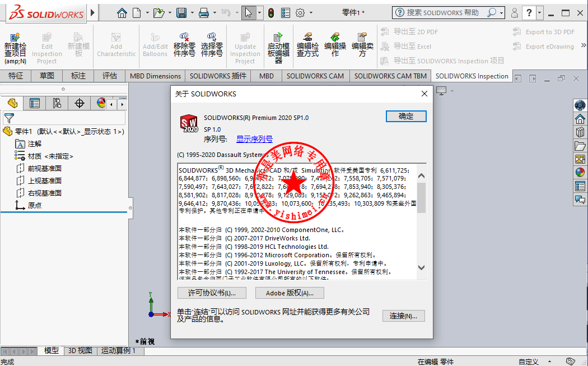The height and width of the screenshot is (366, 588).
Task: Launch the template editor 启动模板编辑器
Action: [278, 48]
